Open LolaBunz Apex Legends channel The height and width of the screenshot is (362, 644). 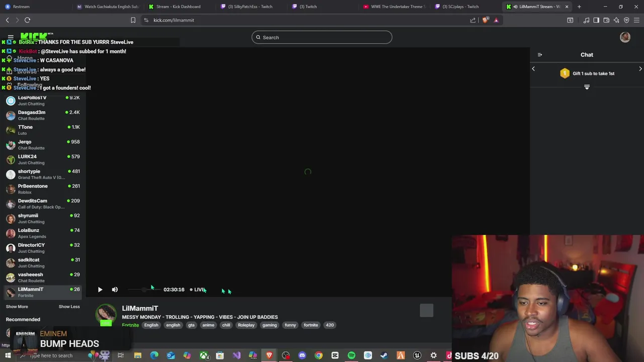[x=43, y=233]
